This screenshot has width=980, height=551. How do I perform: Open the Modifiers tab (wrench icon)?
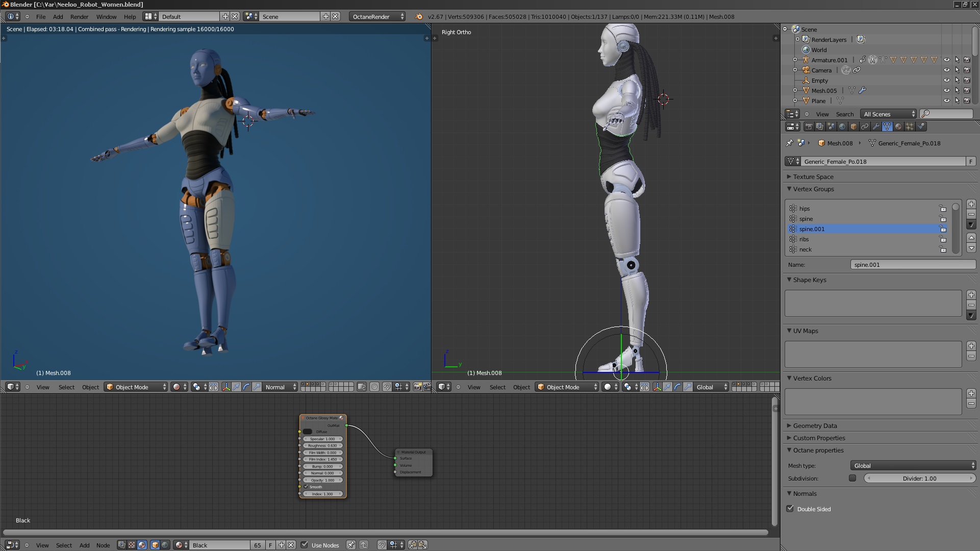point(876,127)
